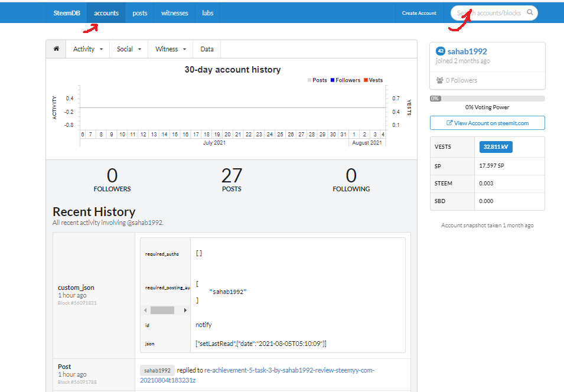Expand the Witness dropdown
Screen dimensions: 564x392
coord(171,49)
